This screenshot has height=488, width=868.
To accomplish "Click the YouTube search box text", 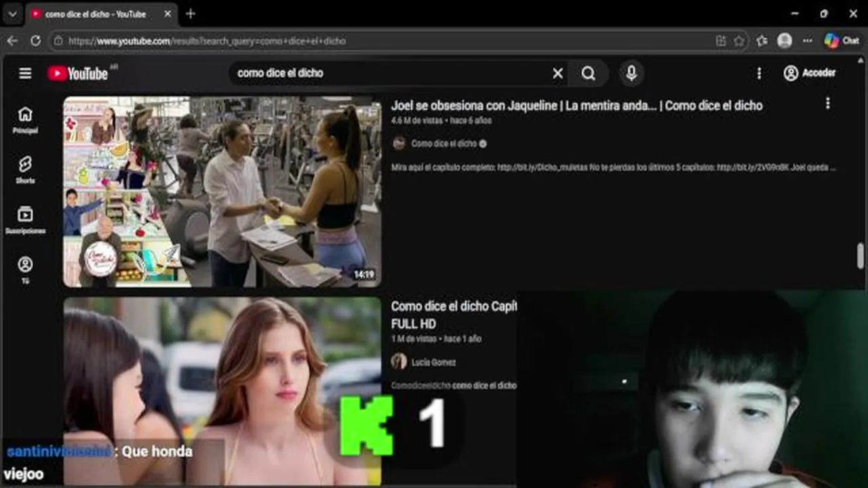I will 280,73.
